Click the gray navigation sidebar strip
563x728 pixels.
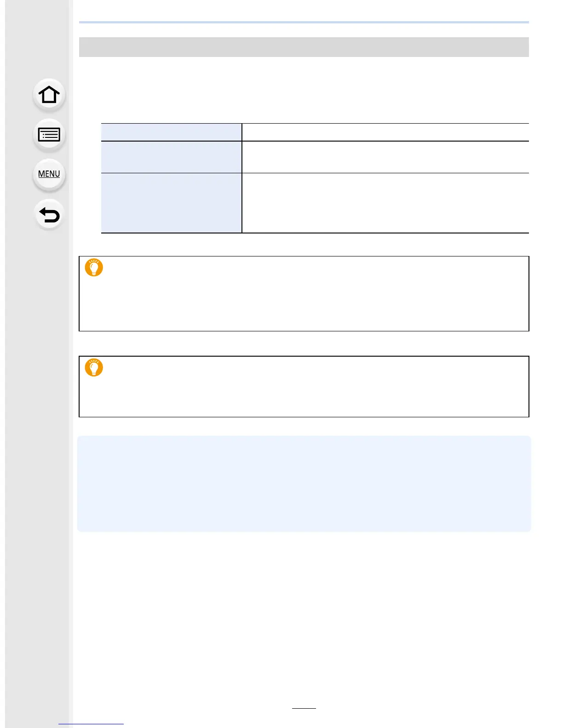tap(37, 364)
